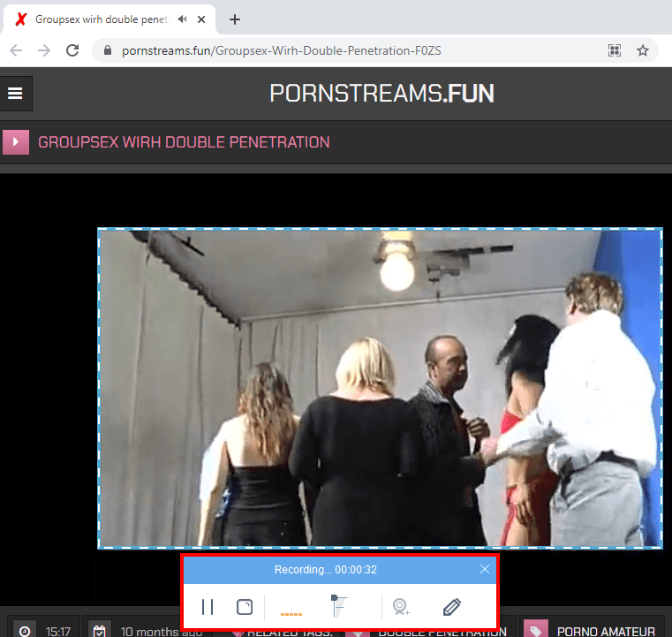
Task: Enable the webcam overlay in recorder toolbar
Action: tap(401, 607)
